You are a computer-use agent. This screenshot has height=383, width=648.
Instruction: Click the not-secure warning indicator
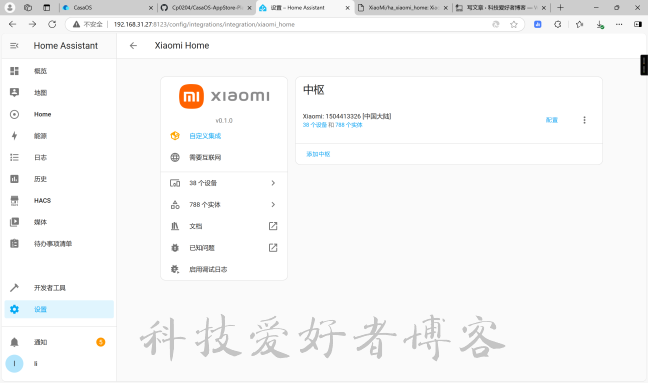coord(88,24)
